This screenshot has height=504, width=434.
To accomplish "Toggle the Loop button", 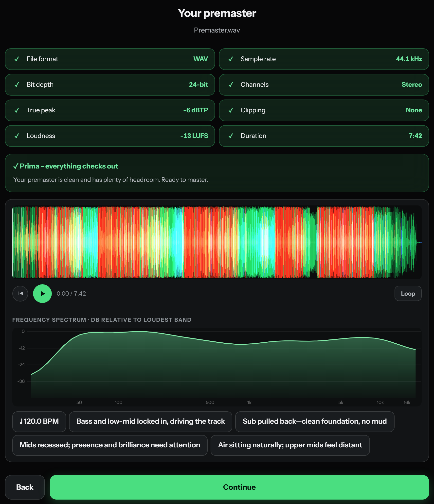I will click(x=408, y=293).
